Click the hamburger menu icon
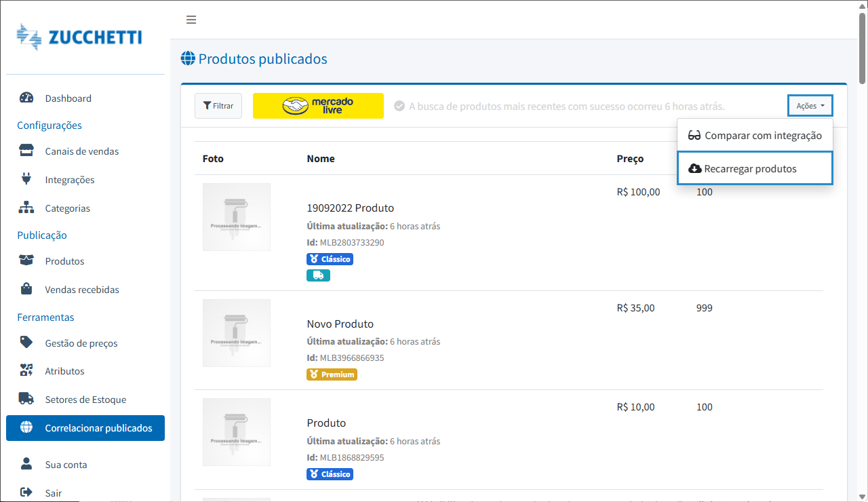The width and height of the screenshot is (868, 502). [191, 20]
